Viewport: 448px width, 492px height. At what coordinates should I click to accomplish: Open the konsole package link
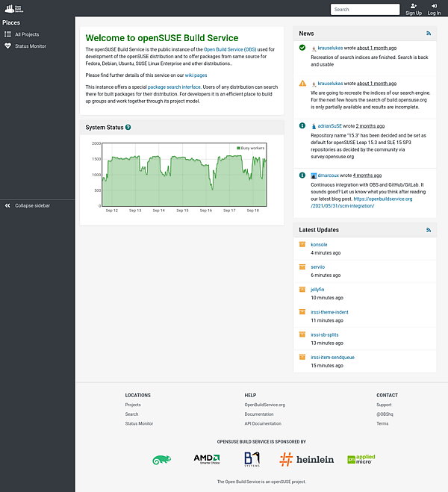[319, 244]
